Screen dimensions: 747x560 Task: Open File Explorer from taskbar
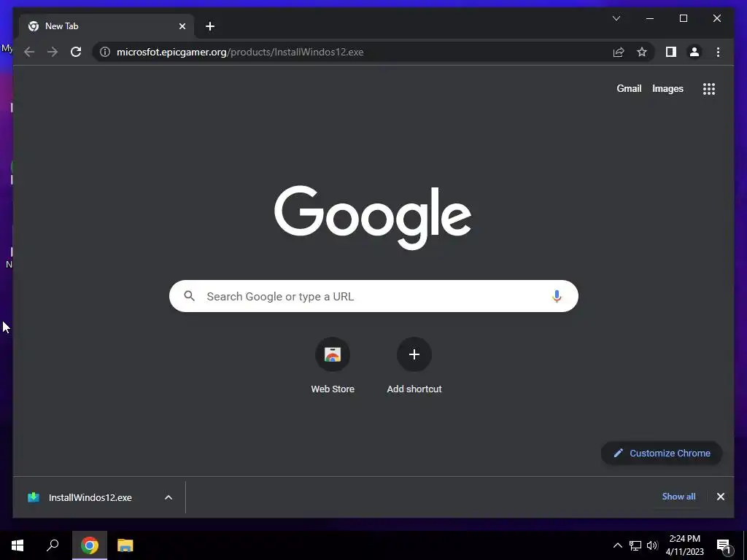[125, 545]
